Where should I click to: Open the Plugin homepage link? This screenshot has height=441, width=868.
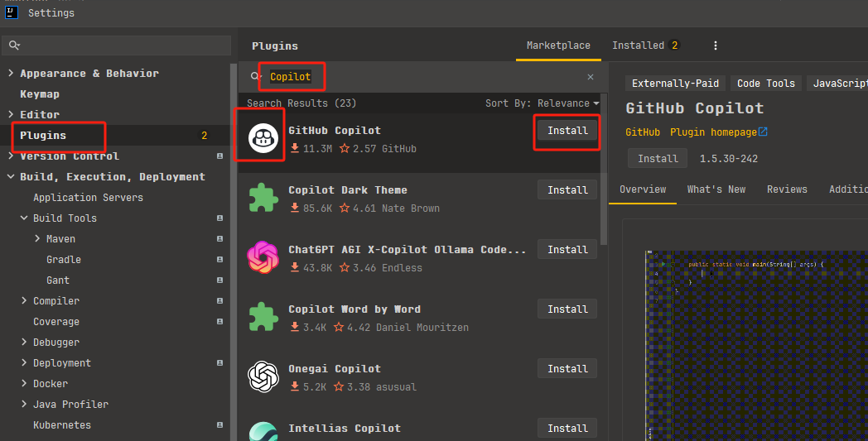(713, 132)
